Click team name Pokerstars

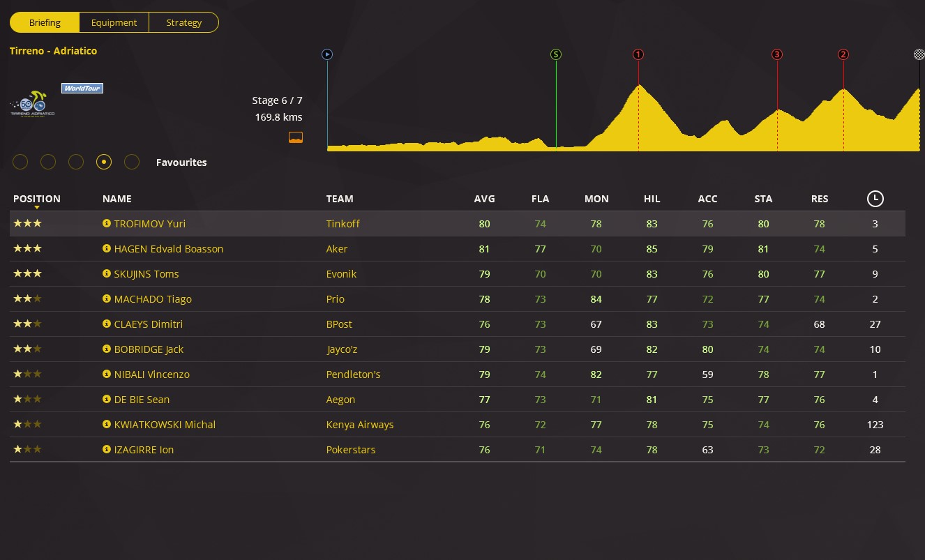[x=351, y=450]
